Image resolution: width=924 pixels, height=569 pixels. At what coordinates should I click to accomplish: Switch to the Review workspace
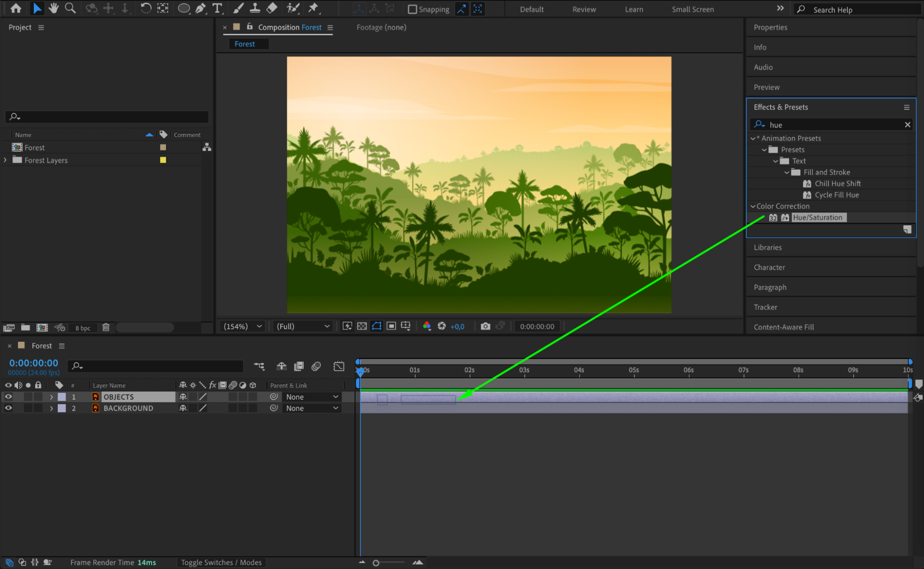pos(584,9)
